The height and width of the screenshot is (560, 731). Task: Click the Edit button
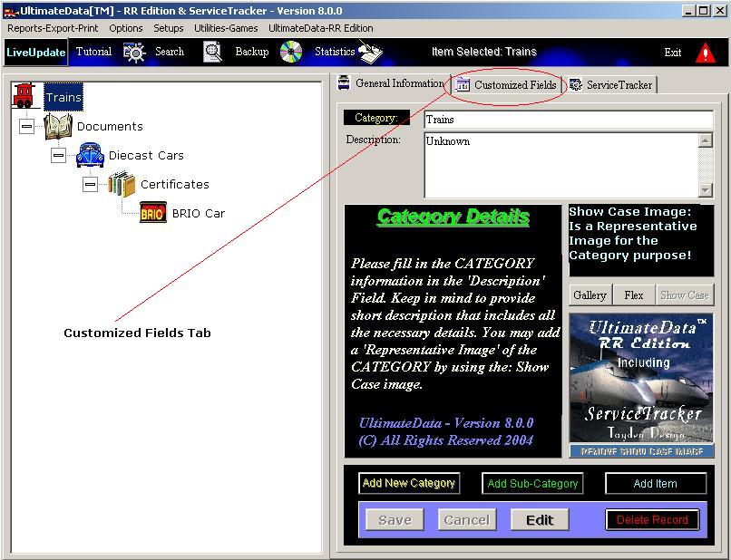pyautogui.click(x=540, y=520)
